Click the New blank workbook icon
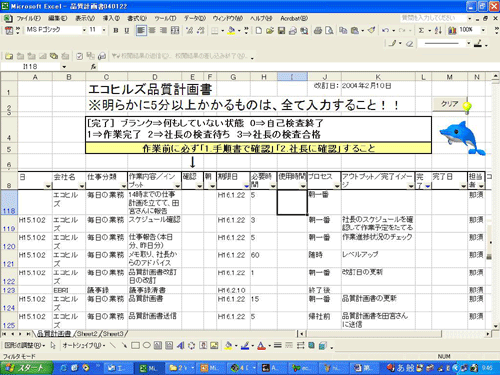500x375 pixels. tap(258, 31)
